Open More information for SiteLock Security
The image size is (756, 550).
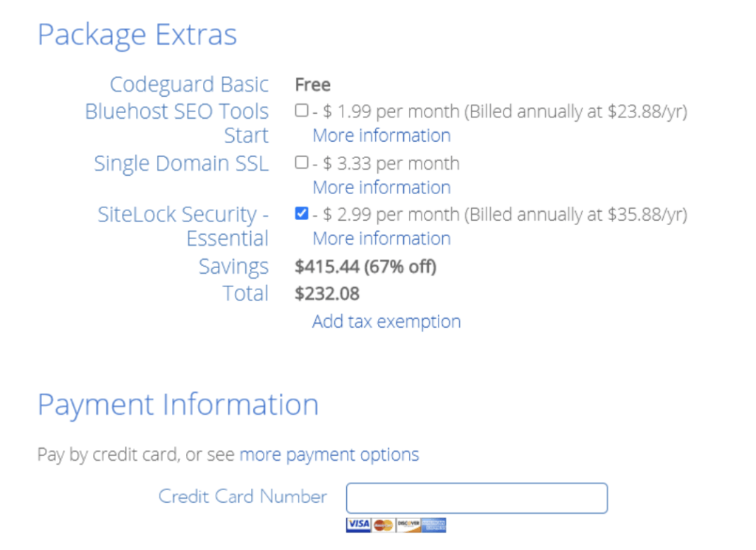(x=380, y=238)
